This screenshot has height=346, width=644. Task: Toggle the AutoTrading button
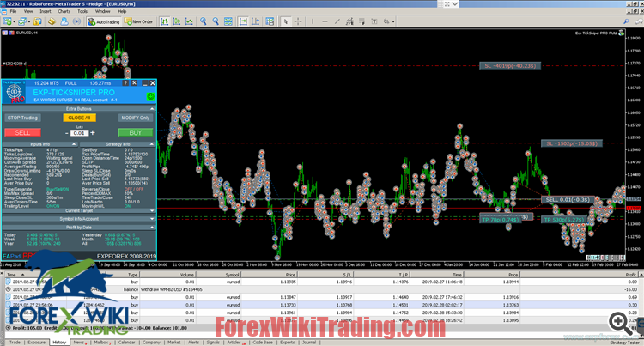tap(104, 21)
